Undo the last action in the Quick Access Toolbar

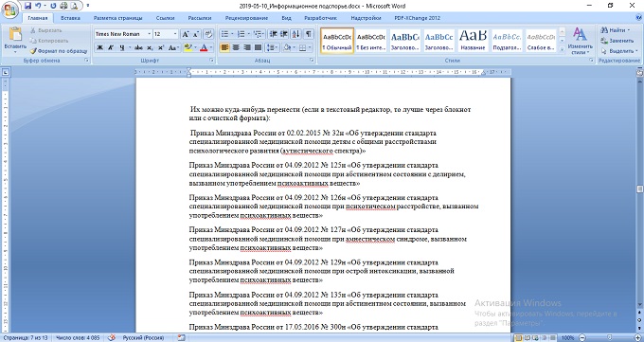click(38, 6)
